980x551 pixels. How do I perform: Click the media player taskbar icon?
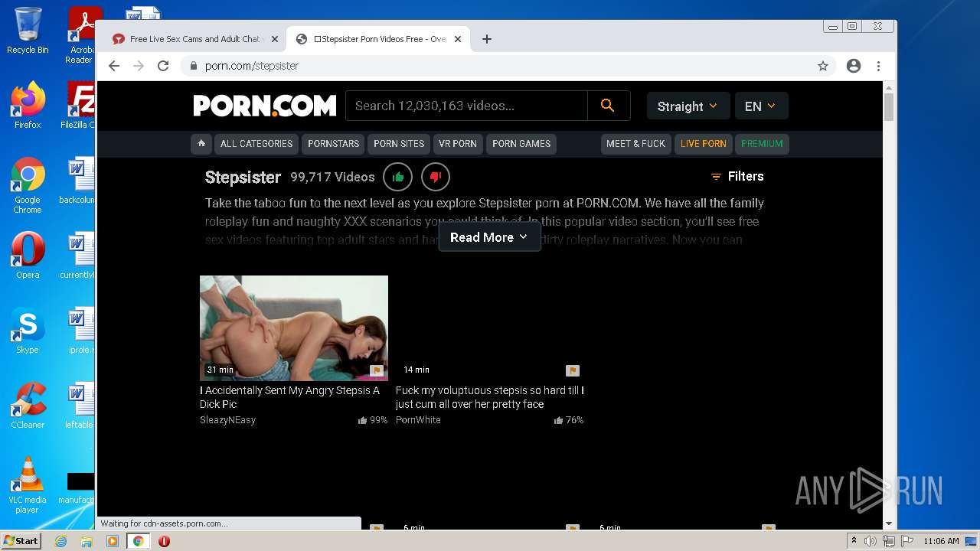[x=113, y=541]
